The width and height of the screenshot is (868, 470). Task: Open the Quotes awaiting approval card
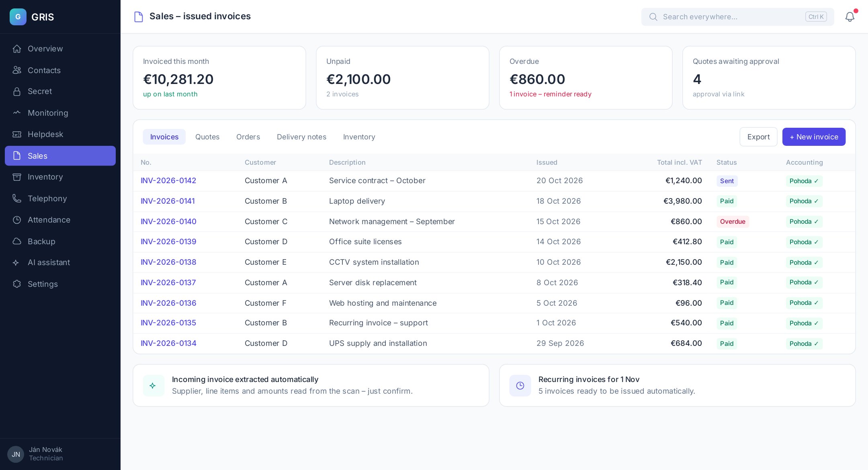pos(769,78)
